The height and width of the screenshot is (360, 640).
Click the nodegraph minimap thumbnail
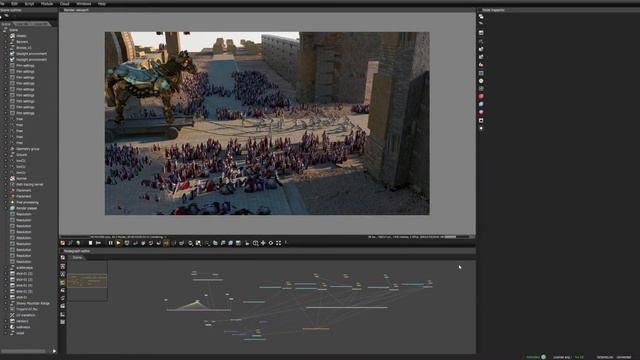click(x=87, y=281)
